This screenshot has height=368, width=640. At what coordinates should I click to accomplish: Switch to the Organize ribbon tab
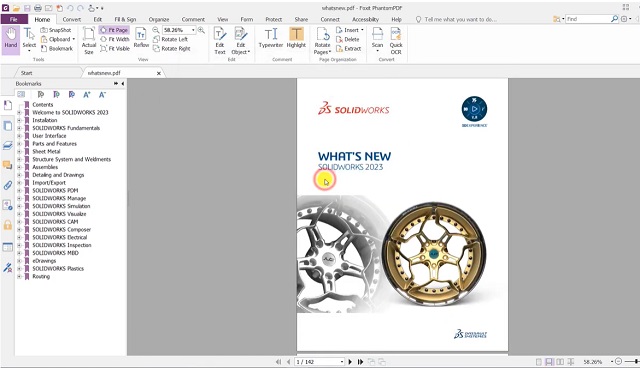point(159,19)
